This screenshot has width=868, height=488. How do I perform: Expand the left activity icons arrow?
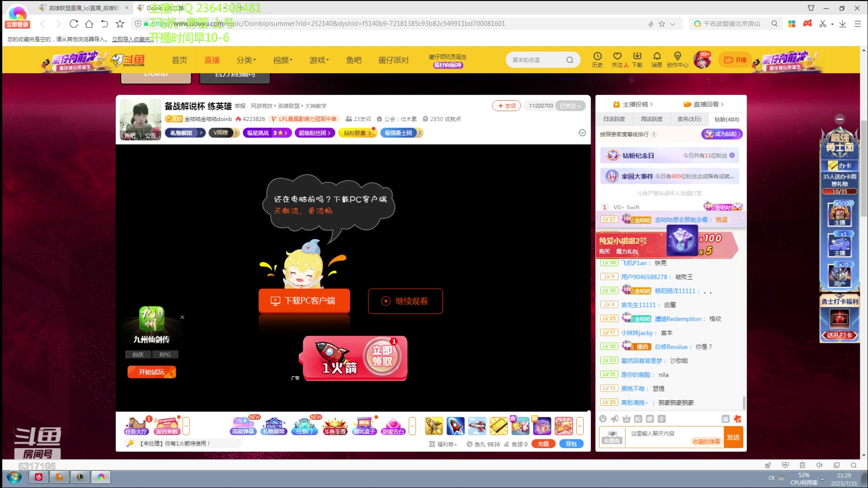tap(186, 426)
